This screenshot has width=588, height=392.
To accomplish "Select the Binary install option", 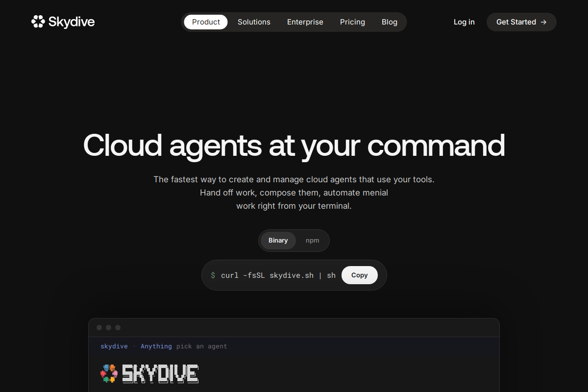I will click(x=278, y=241).
